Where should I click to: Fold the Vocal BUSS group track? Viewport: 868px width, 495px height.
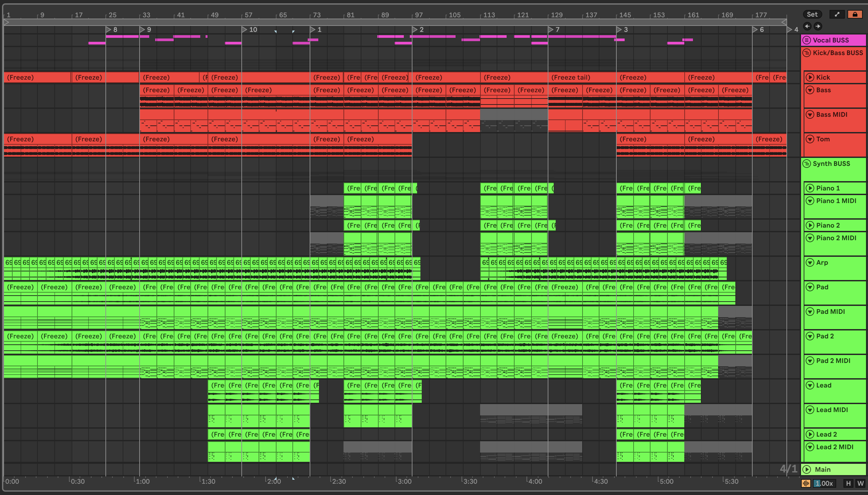point(807,40)
